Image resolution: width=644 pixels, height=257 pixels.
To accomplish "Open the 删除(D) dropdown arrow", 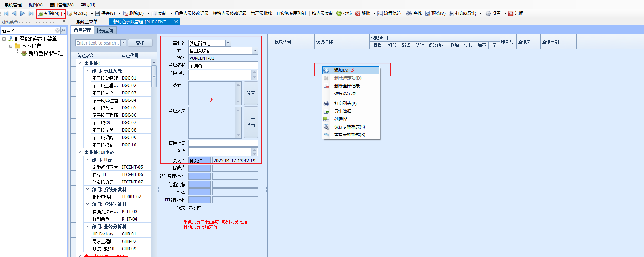I will click(148, 13).
